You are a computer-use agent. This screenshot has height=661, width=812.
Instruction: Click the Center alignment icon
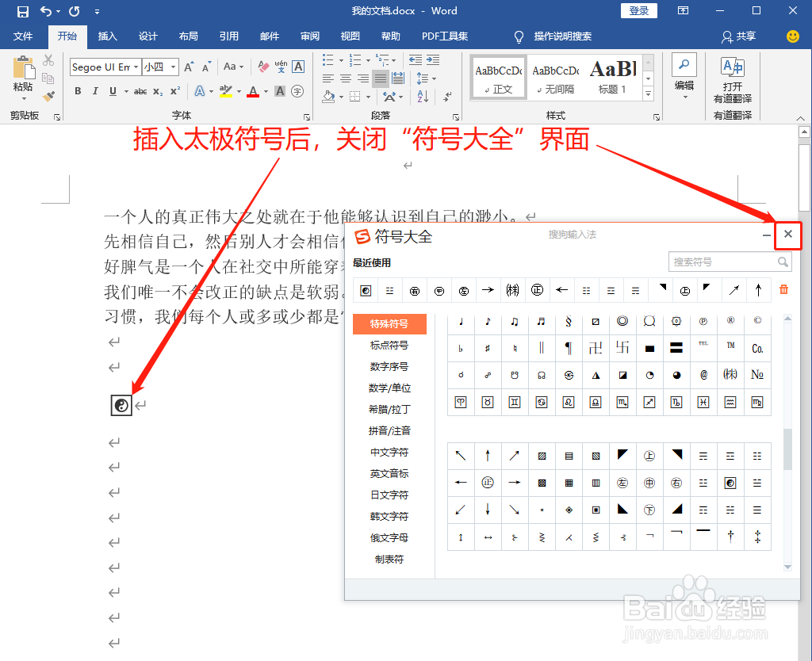[346, 78]
